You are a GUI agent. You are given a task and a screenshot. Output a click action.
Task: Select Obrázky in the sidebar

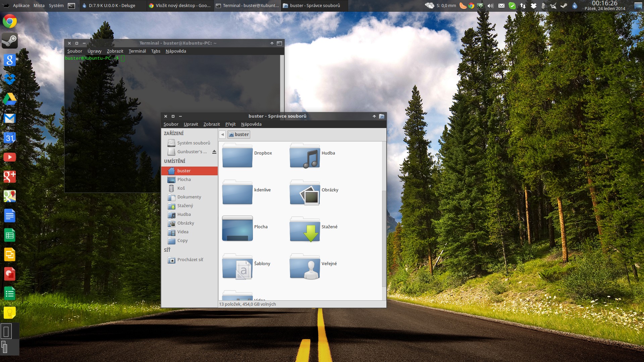(x=190, y=223)
